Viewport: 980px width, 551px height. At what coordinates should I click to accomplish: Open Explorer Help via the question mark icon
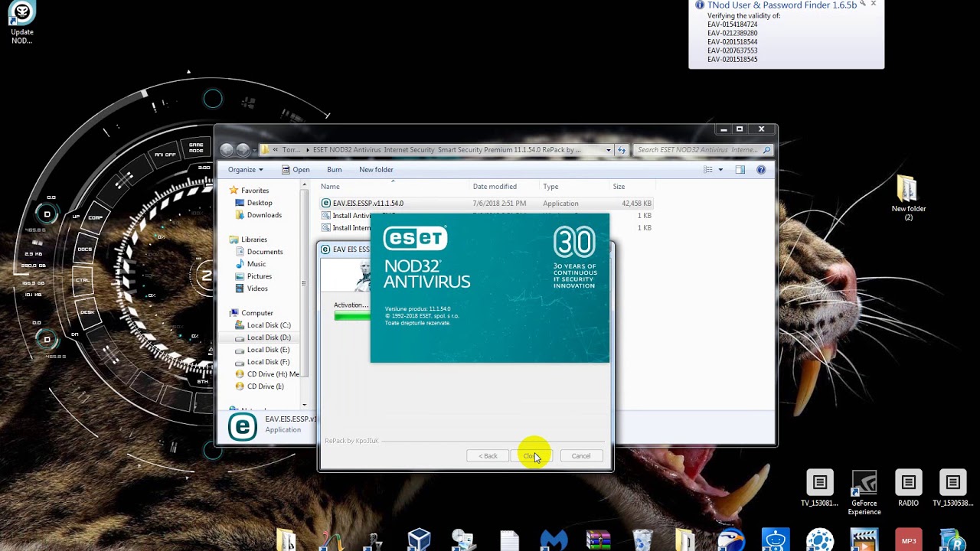(x=761, y=170)
